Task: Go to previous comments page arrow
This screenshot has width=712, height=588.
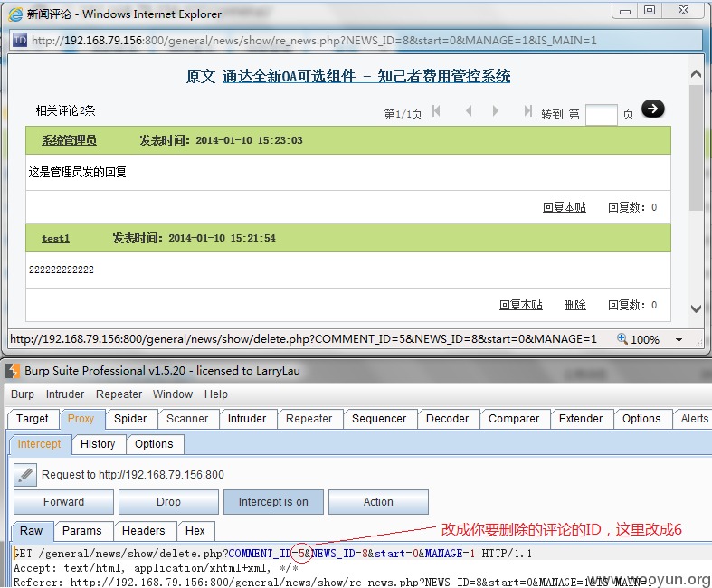Action: [469, 110]
